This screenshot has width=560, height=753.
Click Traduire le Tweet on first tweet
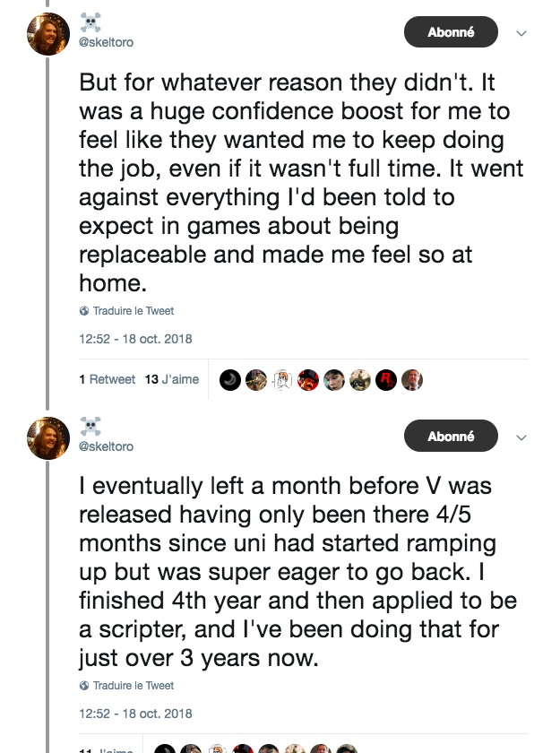[x=134, y=311]
